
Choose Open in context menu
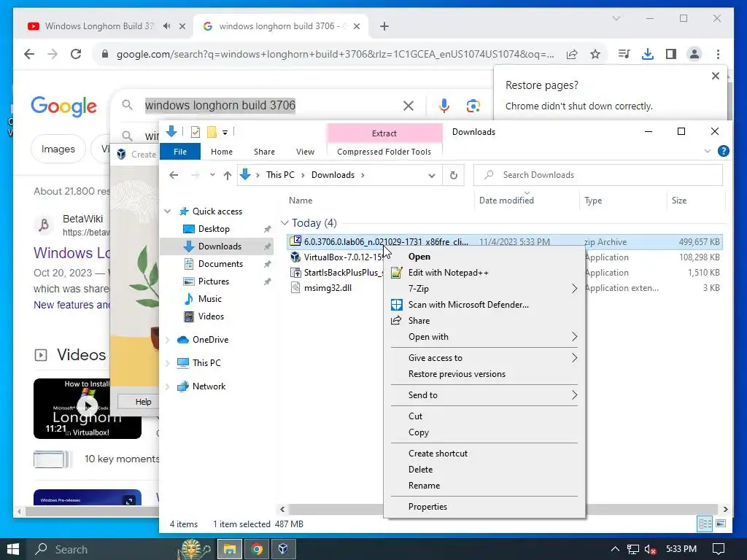click(x=484, y=257)
